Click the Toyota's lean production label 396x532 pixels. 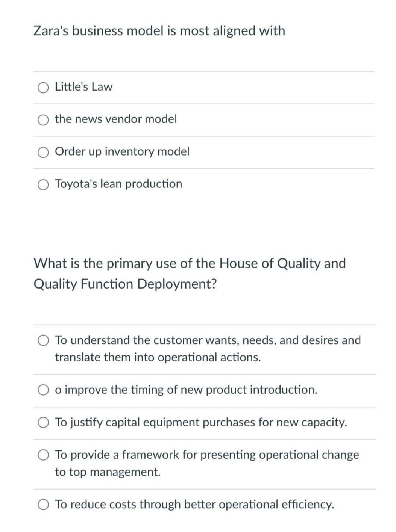pos(118,184)
